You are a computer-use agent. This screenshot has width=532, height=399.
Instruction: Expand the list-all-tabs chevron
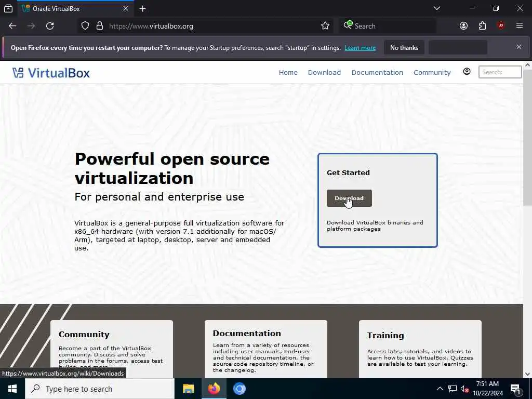click(x=436, y=8)
